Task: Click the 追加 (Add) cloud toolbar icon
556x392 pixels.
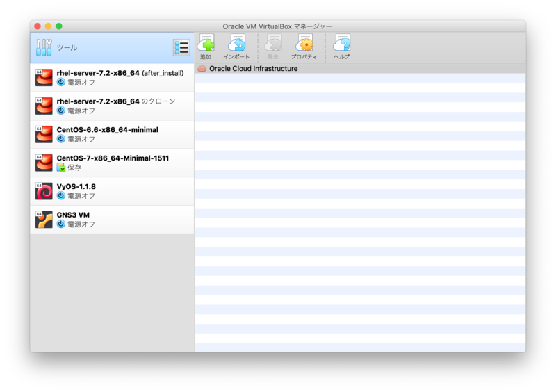Action: 206,47
